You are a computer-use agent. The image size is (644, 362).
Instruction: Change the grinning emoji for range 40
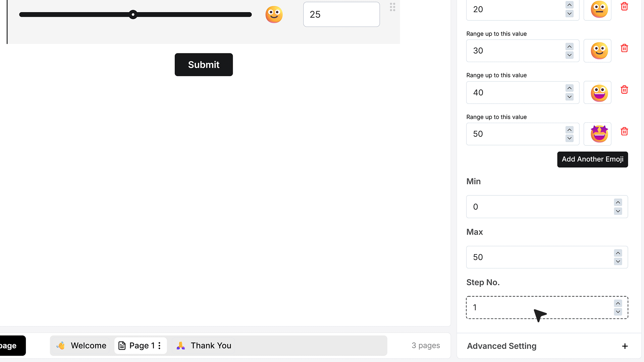pyautogui.click(x=597, y=93)
